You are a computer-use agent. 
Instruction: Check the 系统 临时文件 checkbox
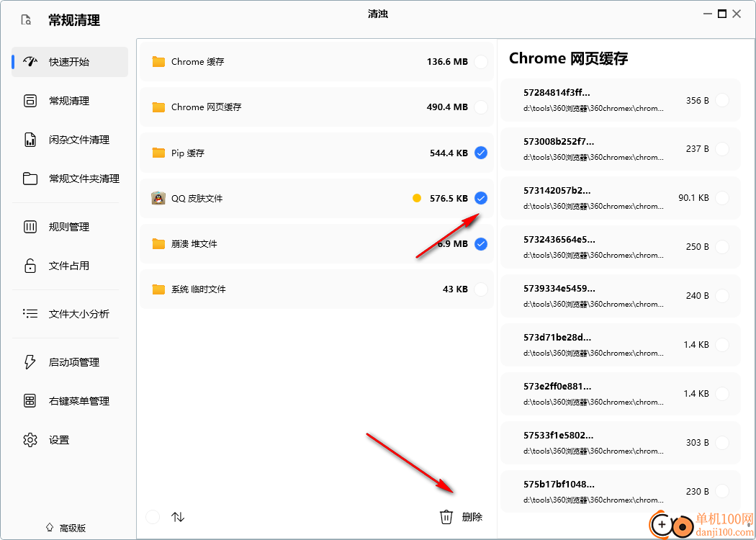(x=481, y=289)
